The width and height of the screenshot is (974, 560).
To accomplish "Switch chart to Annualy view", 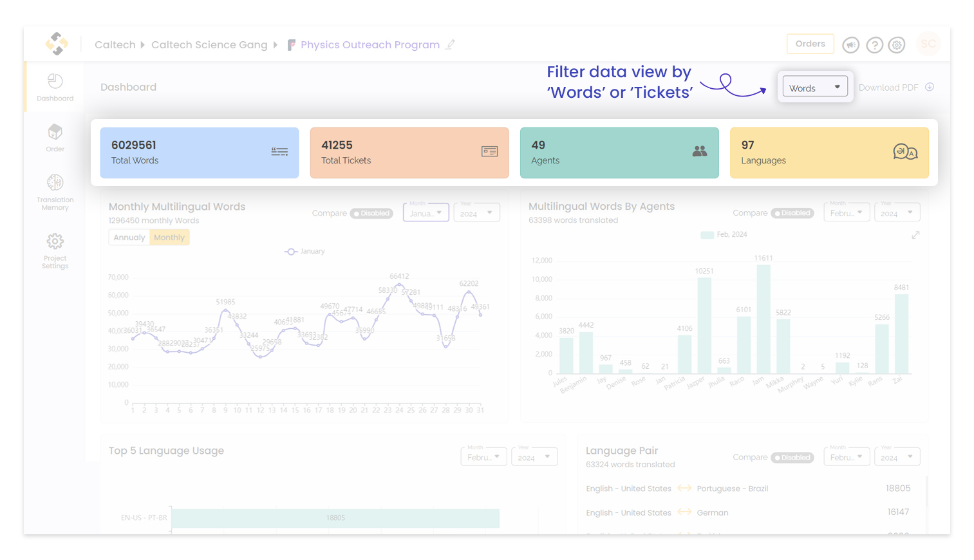I will point(129,238).
